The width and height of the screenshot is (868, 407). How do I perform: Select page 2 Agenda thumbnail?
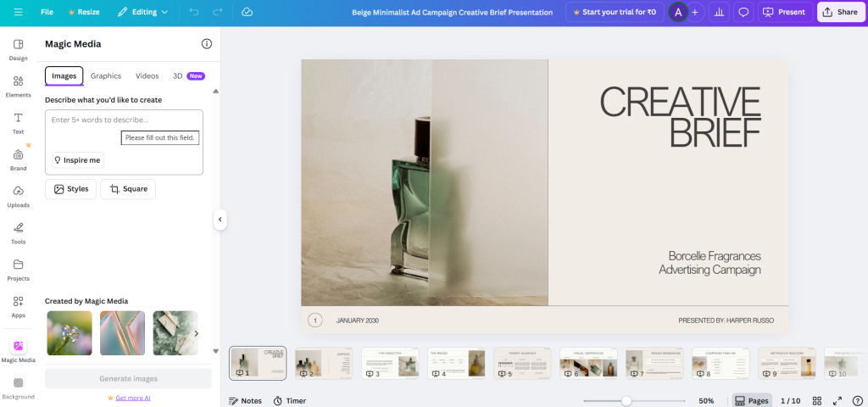click(324, 363)
